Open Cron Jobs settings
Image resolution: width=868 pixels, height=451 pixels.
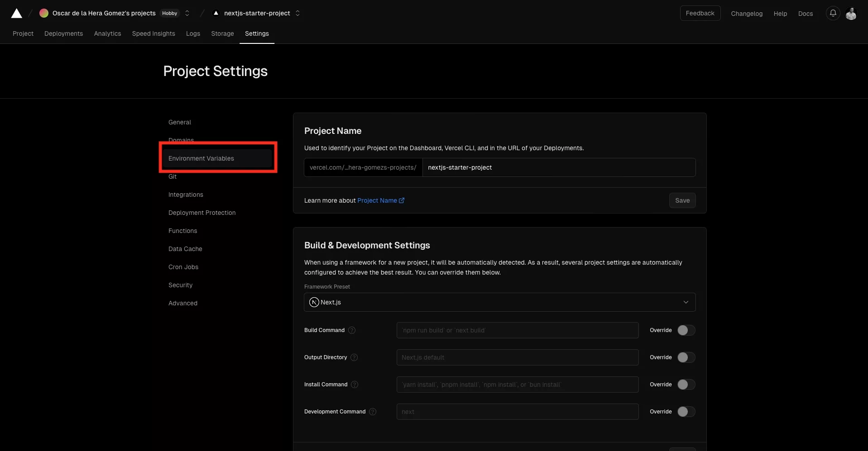(183, 267)
